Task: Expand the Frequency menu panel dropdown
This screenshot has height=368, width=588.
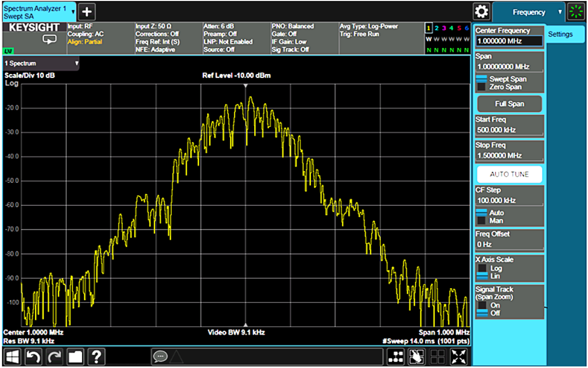Action: (x=528, y=12)
